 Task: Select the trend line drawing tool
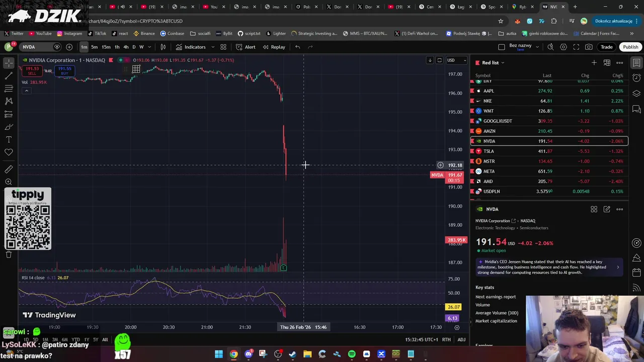click(x=9, y=76)
